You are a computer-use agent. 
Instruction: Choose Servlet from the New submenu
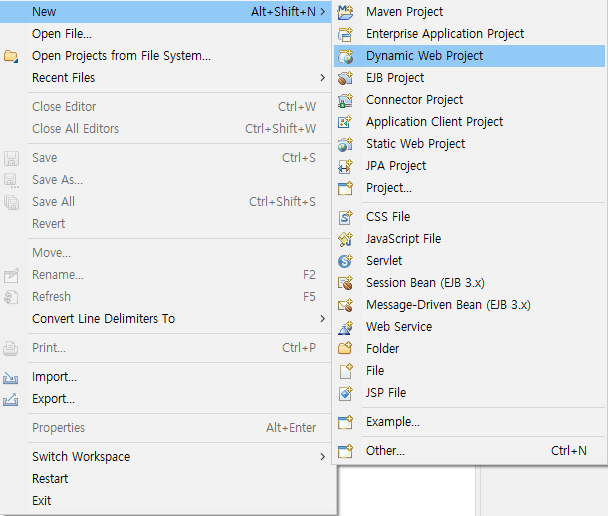pyautogui.click(x=469, y=261)
